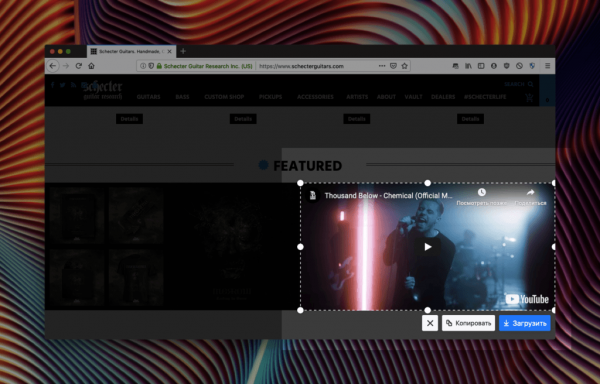Image resolution: width=600 pixels, height=384 pixels.
Task: Save the page to Pocket icon
Action: [x=393, y=66]
